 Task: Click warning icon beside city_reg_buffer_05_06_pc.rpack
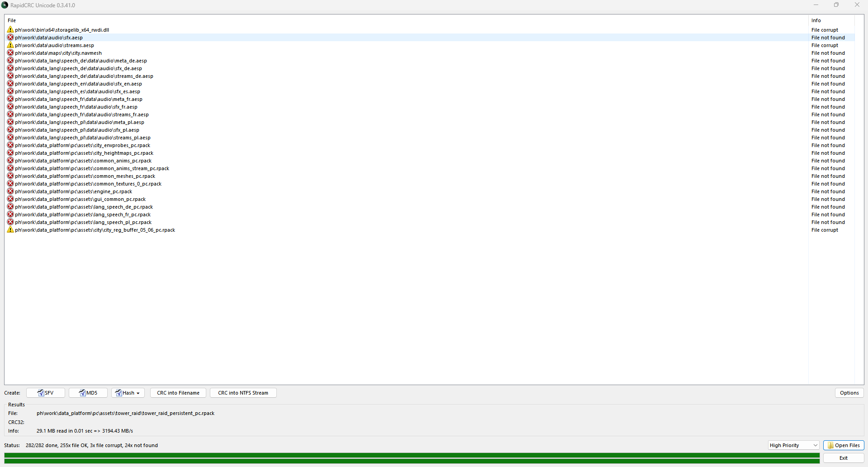(10, 230)
